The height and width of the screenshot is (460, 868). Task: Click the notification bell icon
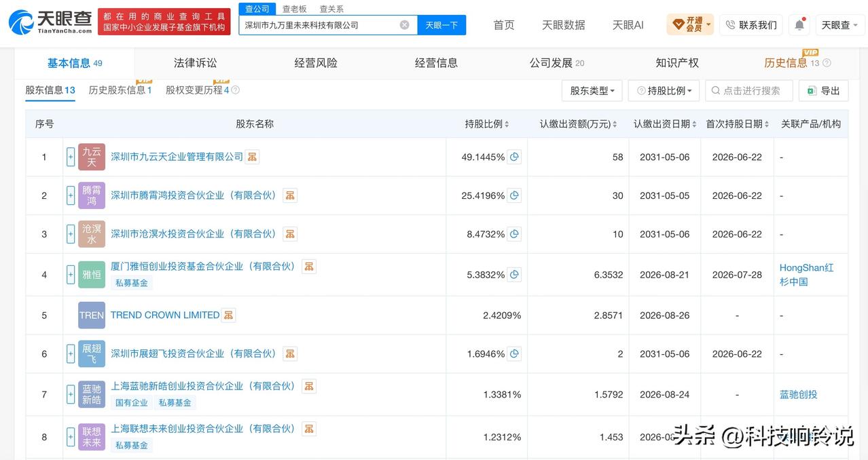(799, 25)
